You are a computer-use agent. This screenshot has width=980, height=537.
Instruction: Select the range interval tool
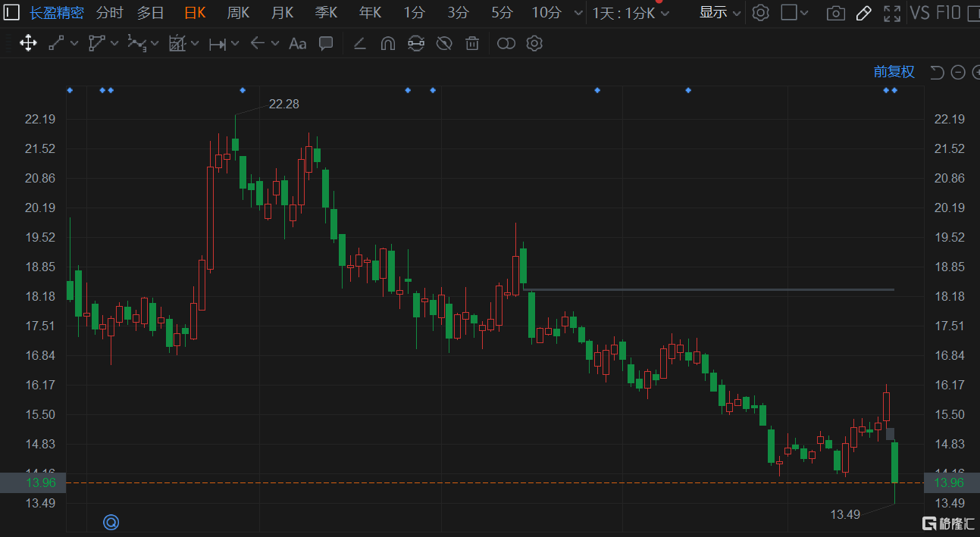218,44
